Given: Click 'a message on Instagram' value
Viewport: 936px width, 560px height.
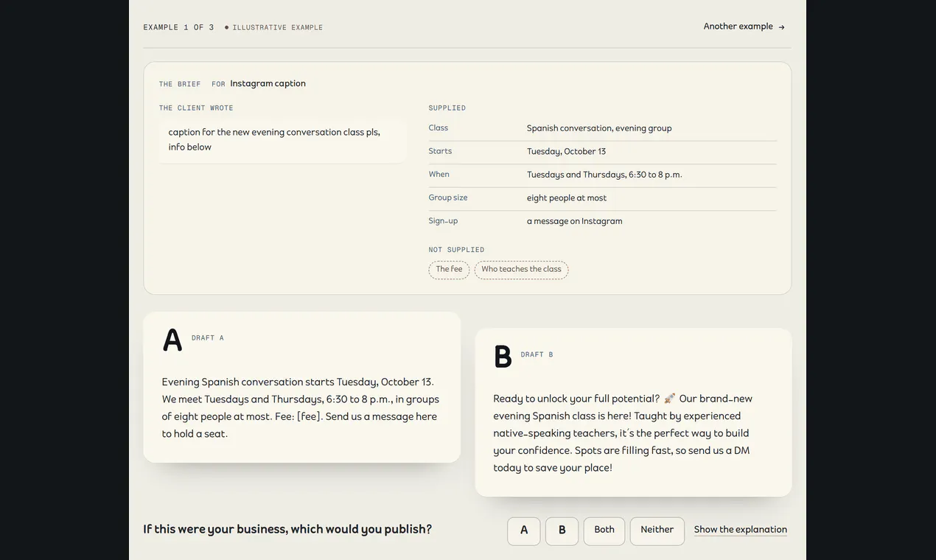Looking at the screenshot, I should [x=574, y=221].
